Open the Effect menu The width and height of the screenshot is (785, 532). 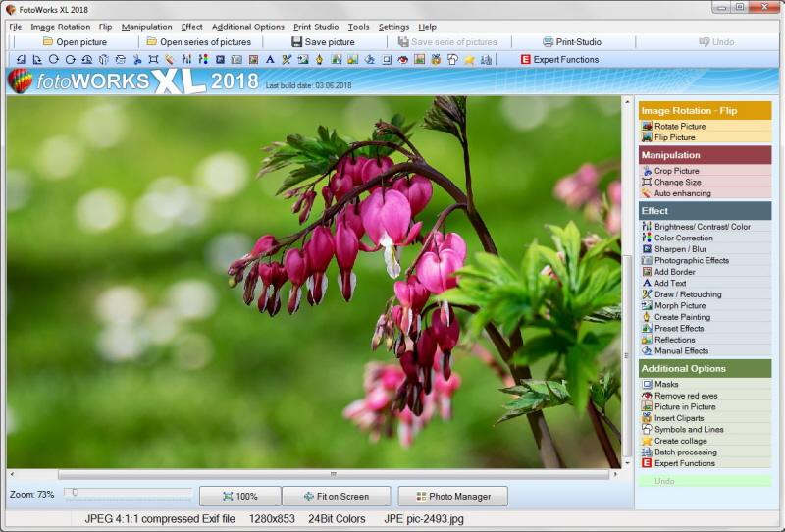pyautogui.click(x=191, y=27)
